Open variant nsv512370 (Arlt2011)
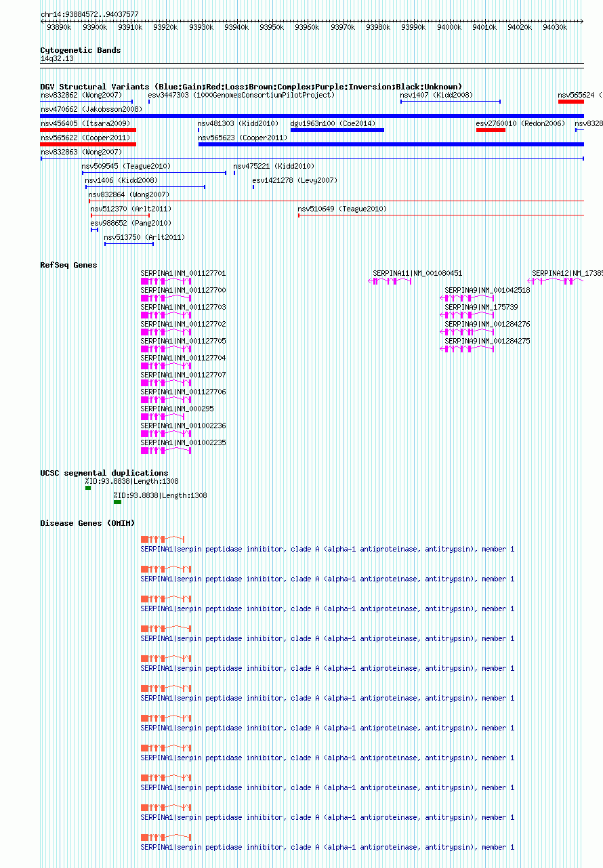603x868 pixels. [131, 209]
